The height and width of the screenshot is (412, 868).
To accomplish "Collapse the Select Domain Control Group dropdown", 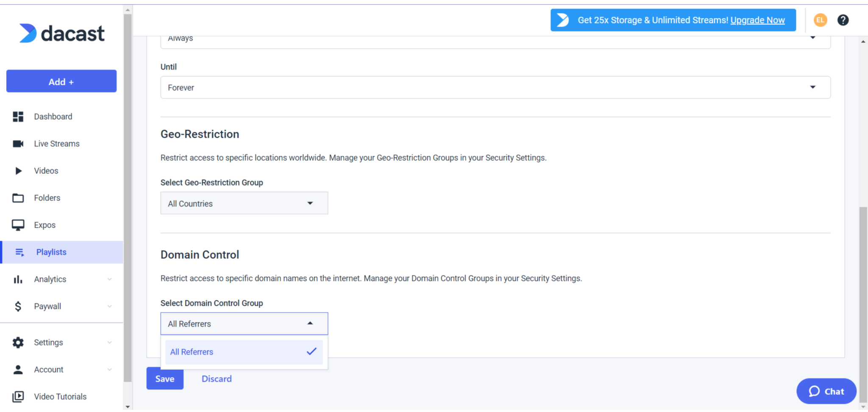I will (x=244, y=324).
